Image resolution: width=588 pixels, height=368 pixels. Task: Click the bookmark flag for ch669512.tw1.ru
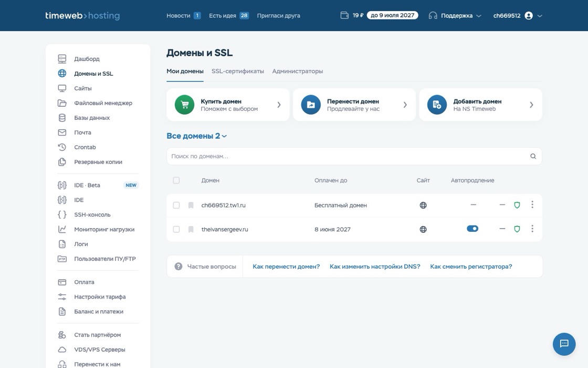(191, 205)
